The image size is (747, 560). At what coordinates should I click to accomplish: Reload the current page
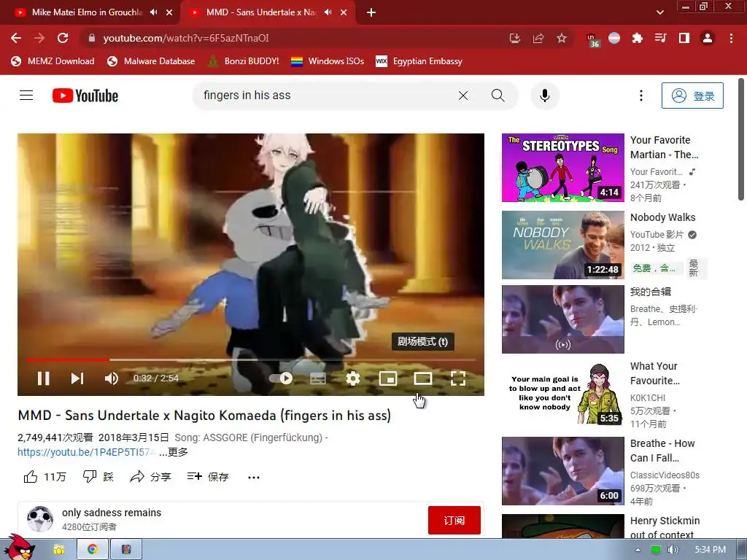pos(63,38)
